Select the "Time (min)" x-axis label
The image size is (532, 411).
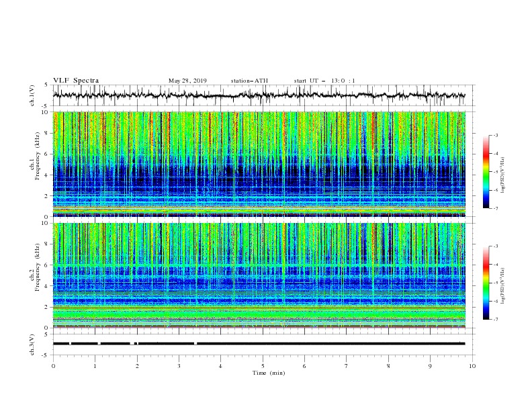pos(269,373)
